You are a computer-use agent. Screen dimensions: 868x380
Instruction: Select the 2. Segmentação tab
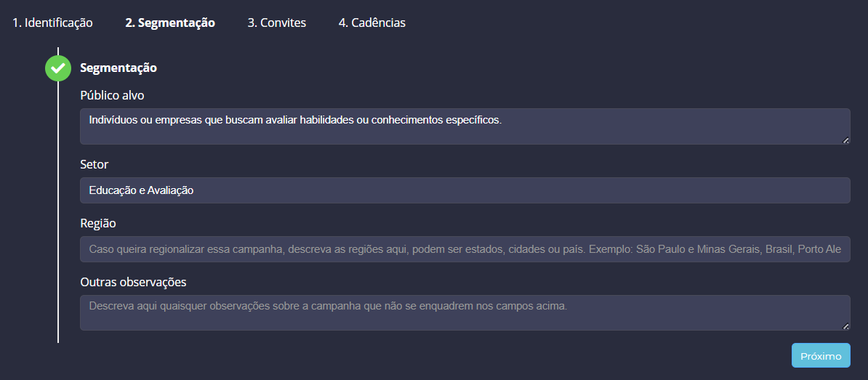[x=170, y=23]
